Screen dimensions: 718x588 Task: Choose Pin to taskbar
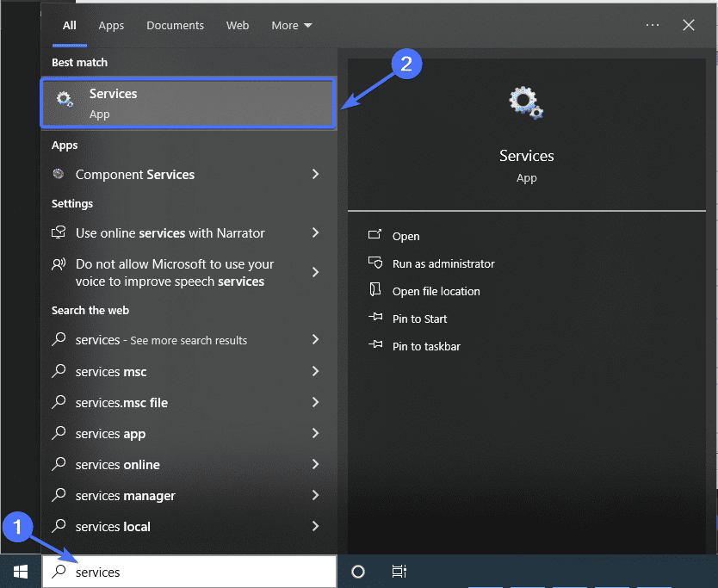pos(426,346)
